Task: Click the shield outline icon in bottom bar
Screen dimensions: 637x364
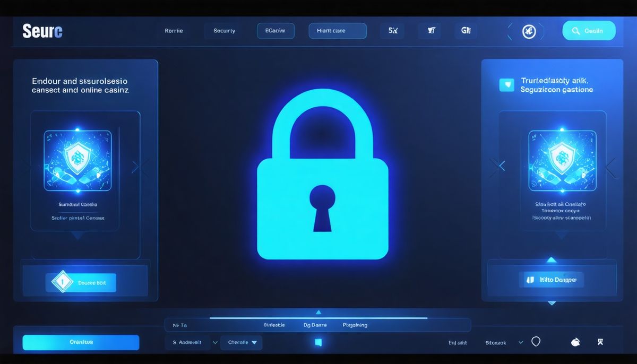Action: coord(536,342)
